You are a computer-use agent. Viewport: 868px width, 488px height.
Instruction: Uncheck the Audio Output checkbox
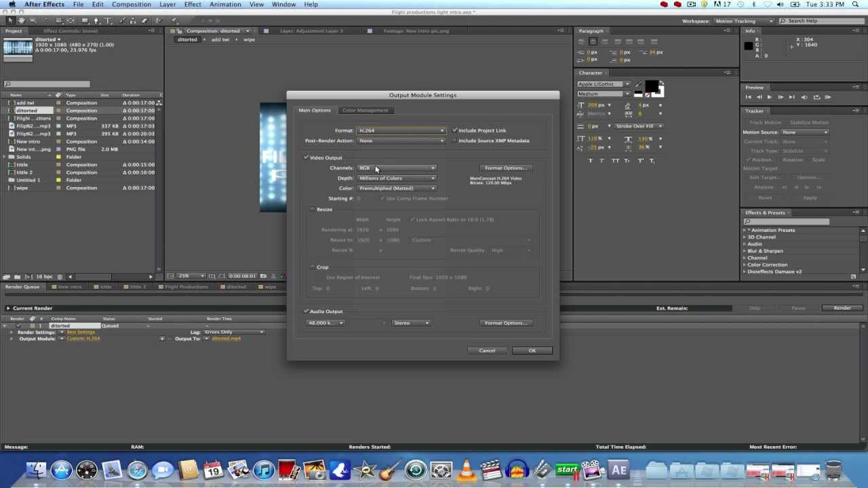[x=307, y=312]
